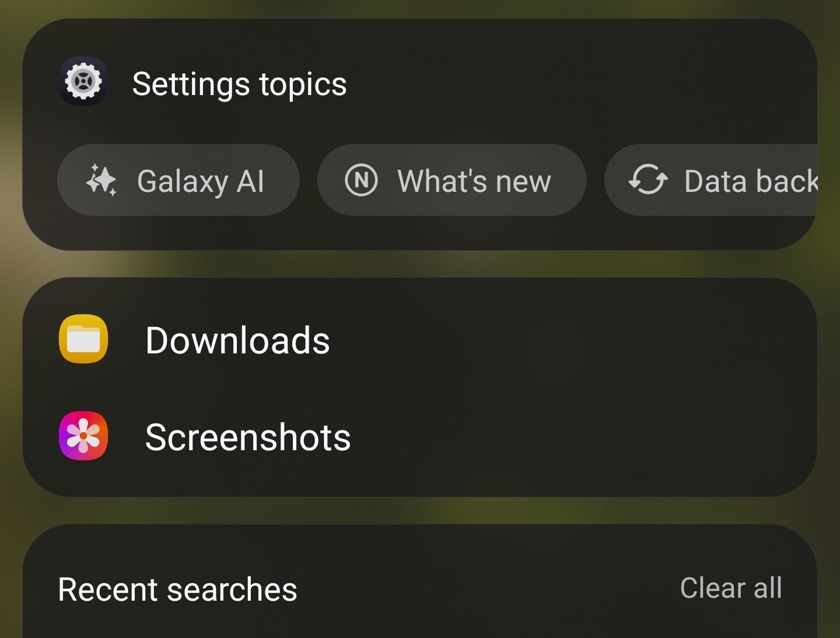Tap the Settings gear icon

point(83,82)
